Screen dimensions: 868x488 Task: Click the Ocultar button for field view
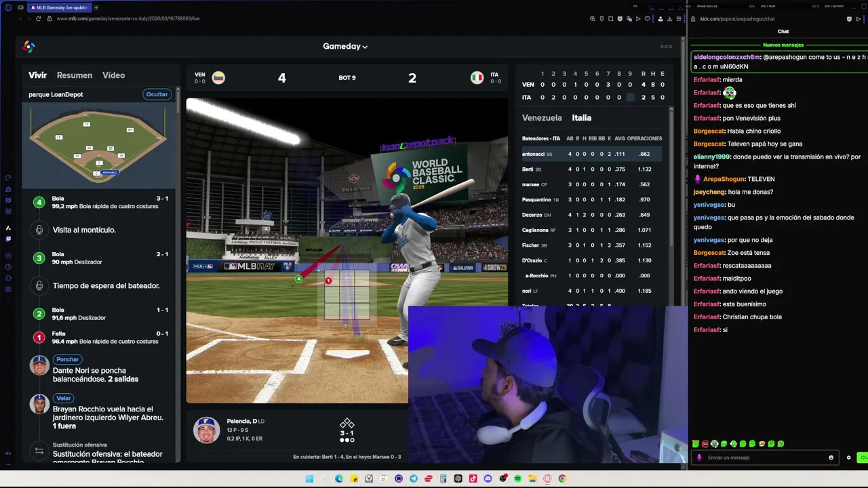click(x=157, y=94)
